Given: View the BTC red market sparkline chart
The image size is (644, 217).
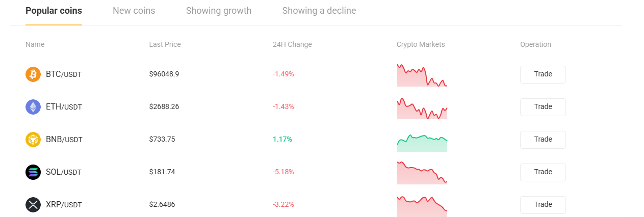Looking at the screenshot, I should point(422,75).
